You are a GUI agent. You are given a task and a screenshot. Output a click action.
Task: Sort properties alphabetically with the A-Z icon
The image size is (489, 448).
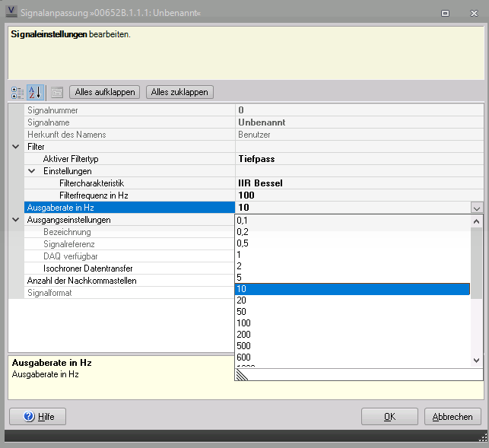click(x=34, y=92)
